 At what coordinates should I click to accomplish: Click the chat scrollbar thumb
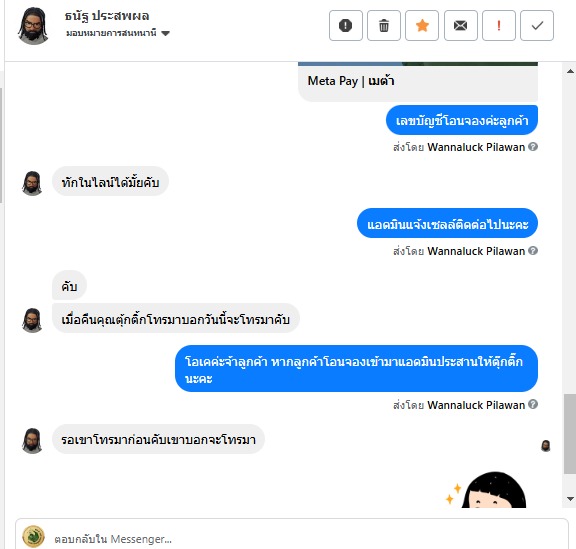(x=570, y=434)
